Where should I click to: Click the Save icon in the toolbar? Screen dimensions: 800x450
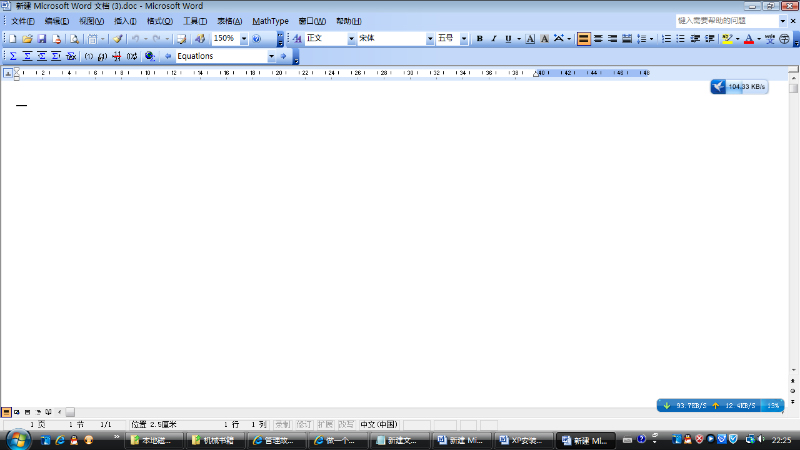point(43,39)
